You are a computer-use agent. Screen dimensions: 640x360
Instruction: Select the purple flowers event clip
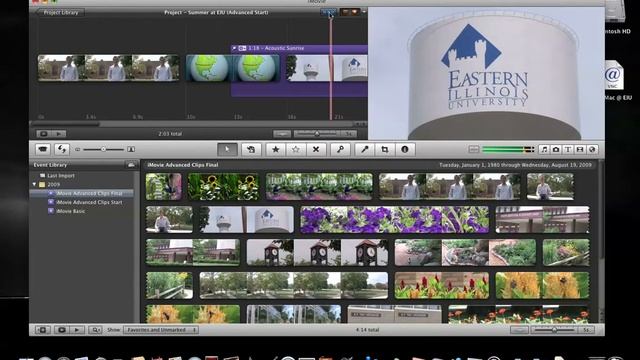394,220
